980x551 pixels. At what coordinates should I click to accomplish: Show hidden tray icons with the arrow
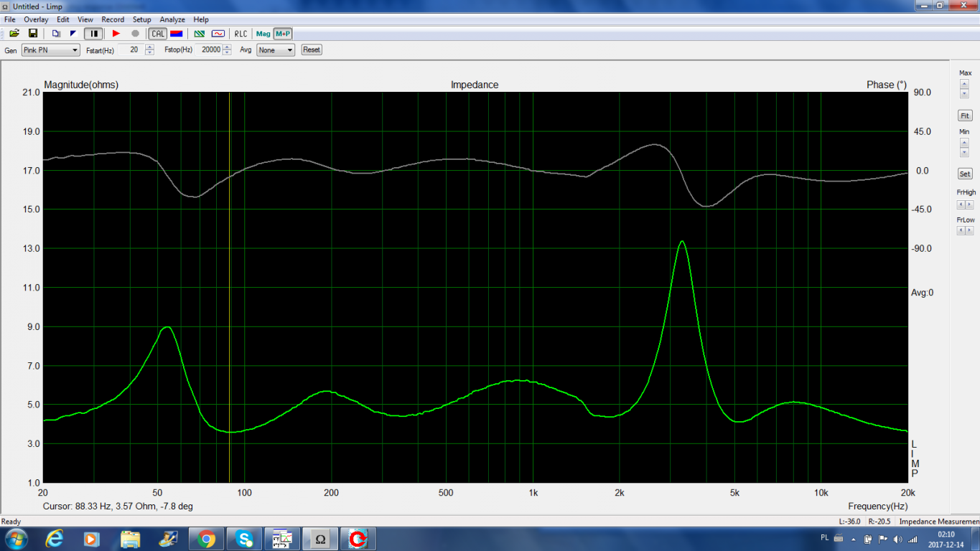pos(854,539)
